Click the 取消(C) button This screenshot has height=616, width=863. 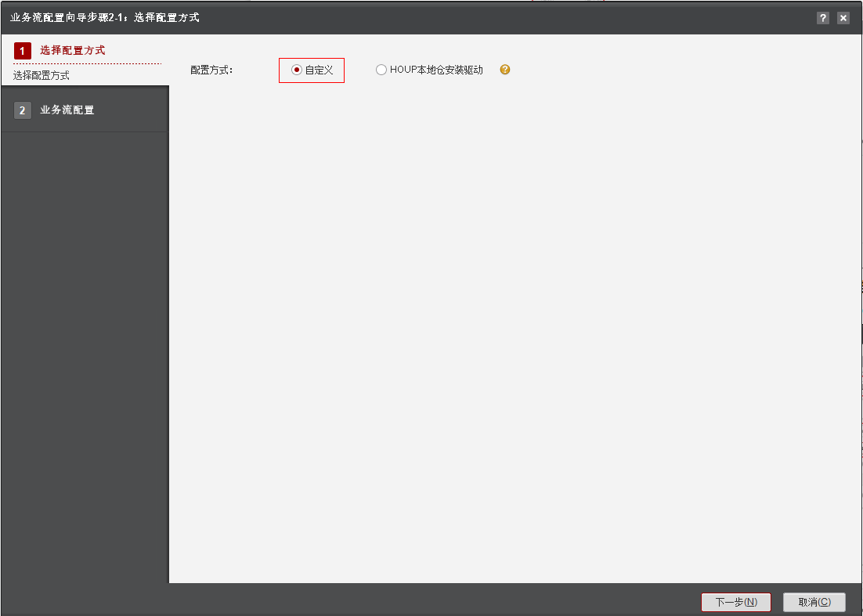(814, 602)
